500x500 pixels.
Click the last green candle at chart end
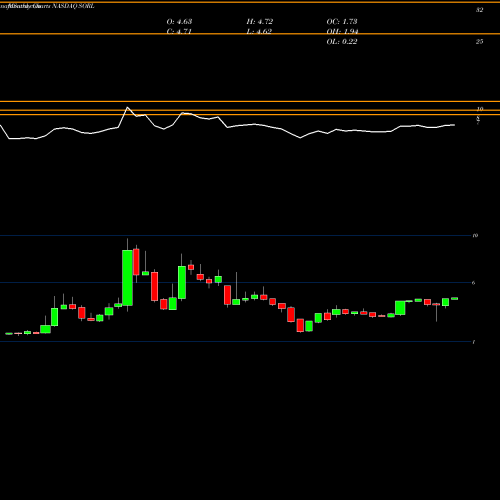click(x=454, y=299)
